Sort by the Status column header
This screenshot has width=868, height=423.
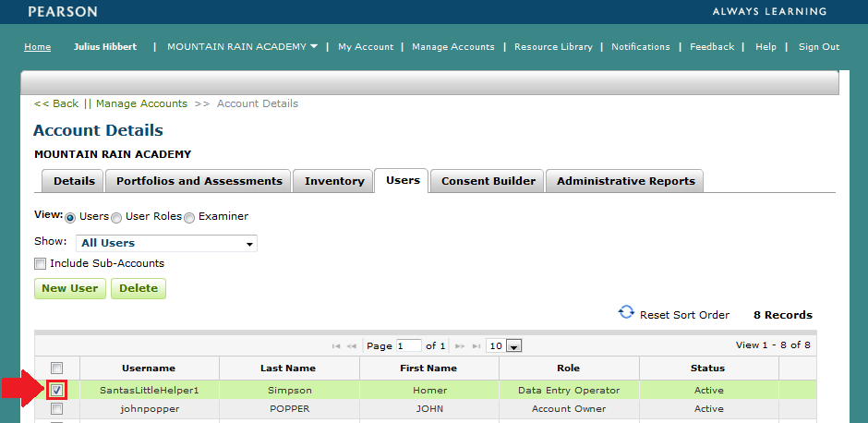pyautogui.click(x=707, y=369)
